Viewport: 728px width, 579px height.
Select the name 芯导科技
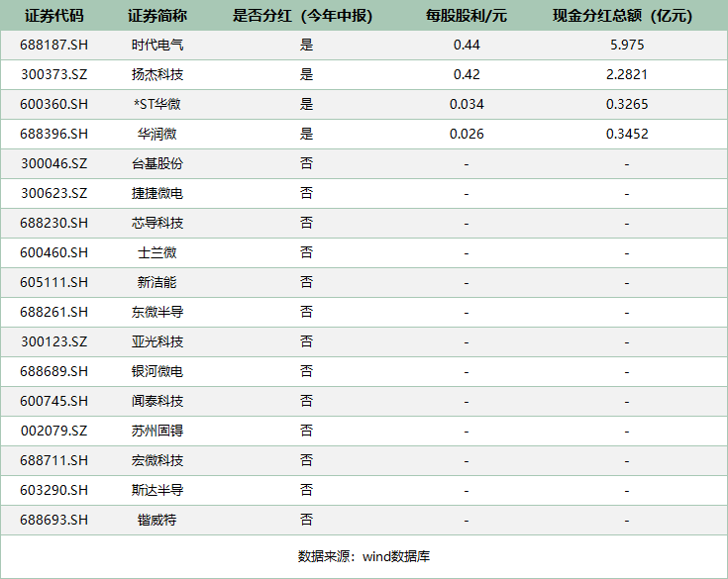coord(157,223)
